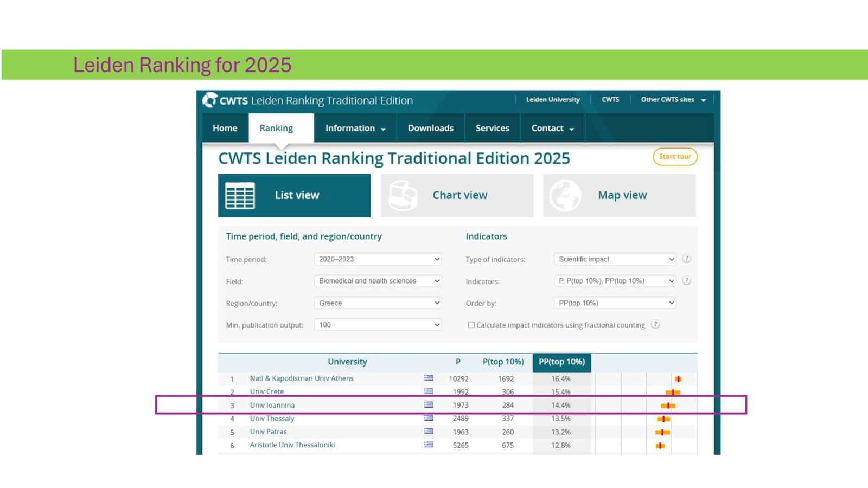868x488 pixels.
Task: Open the Information menu
Action: click(x=355, y=129)
